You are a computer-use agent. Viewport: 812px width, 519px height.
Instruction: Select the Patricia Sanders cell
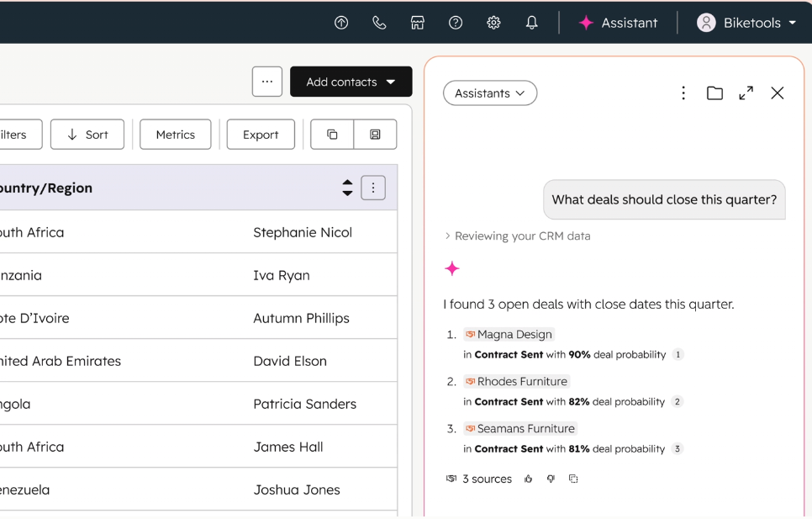(x=304, y=405)
